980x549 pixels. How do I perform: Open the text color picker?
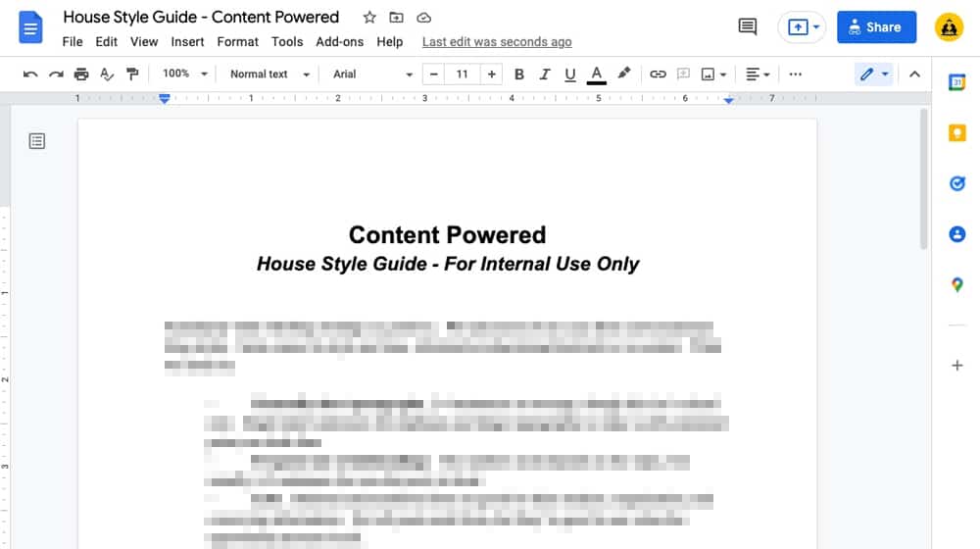(x=596, y=75)
